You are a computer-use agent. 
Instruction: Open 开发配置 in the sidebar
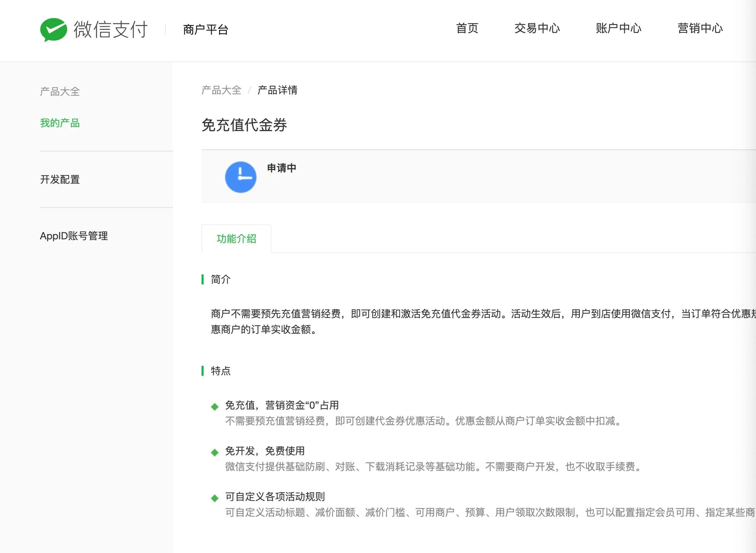(60, 179)
